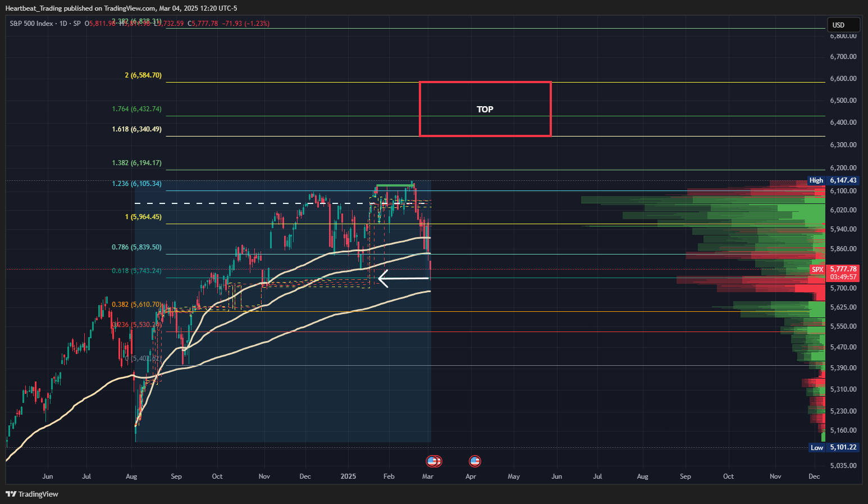The height and width of the screenshot is (504, 868).
Task: Click the 6,700.00 price axis label
Action: pos(843,57)
